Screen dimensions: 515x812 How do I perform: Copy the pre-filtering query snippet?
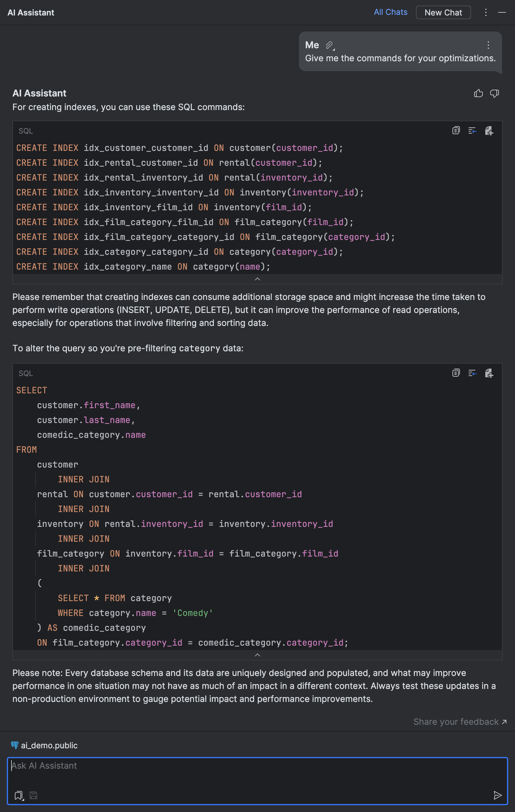(x=456, y=373)
